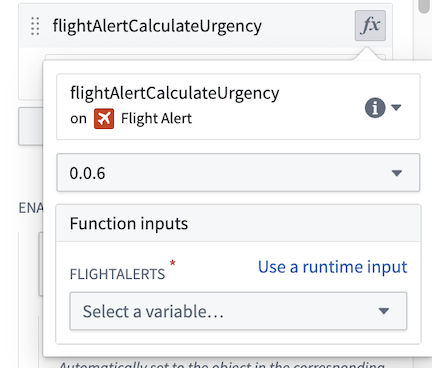Viewport: 432px width, 368px height.
Task: Click the partially hidden button behind popover
Action: pos(31,126)
